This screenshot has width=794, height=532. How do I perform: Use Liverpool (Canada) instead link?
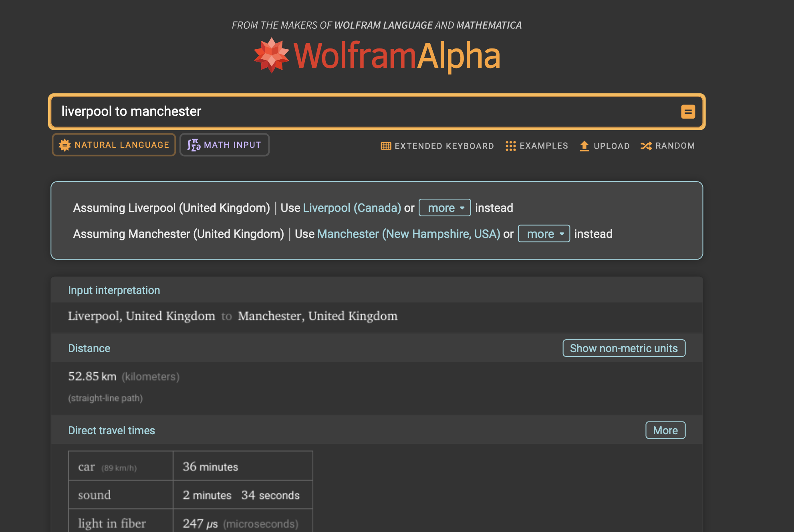coord(352,208)
